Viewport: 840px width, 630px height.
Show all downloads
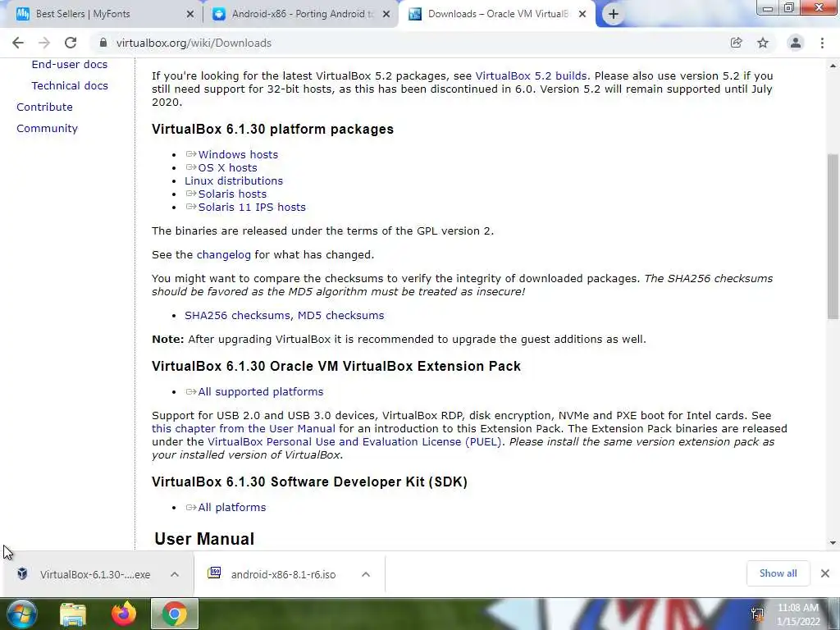[x=778, y=573]
